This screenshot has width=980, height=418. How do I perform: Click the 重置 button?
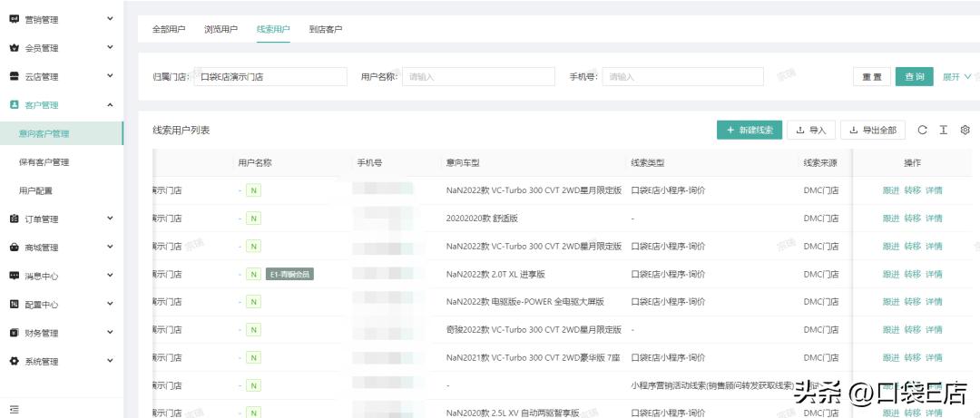click(x=872, y=77)
